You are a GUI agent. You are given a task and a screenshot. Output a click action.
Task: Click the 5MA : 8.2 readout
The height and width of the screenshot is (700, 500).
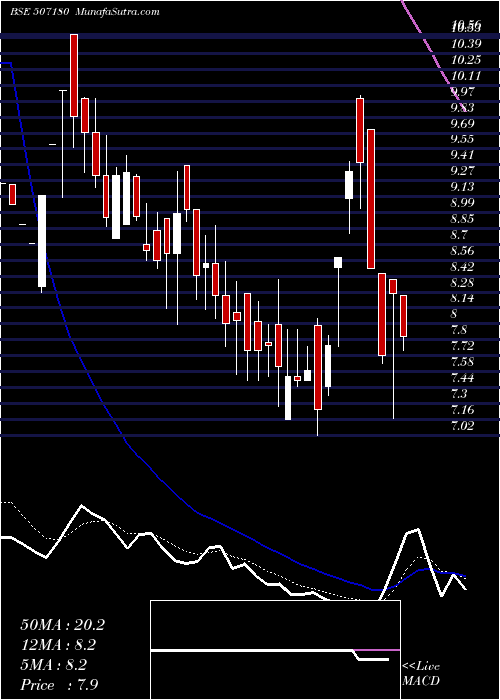coord(53,665)
